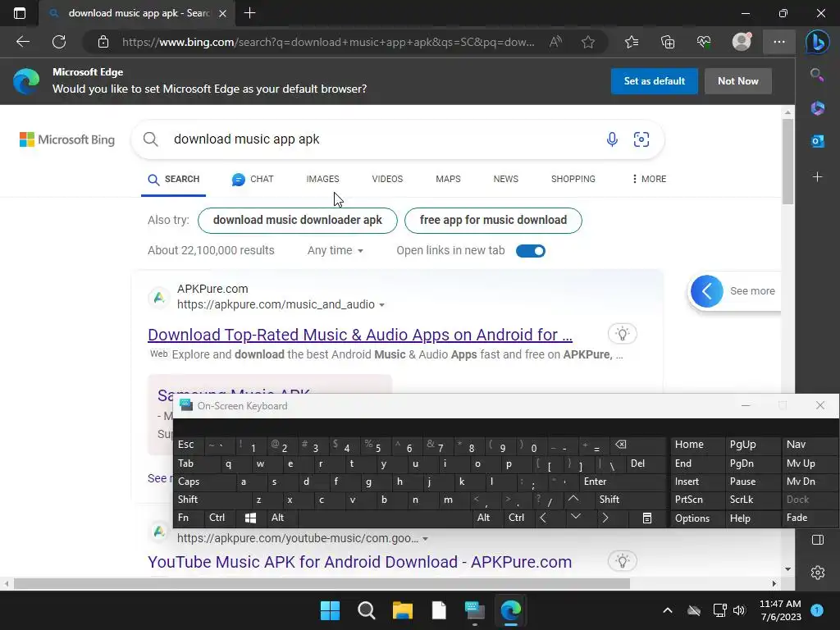Open Outlook in Edge sidebar

818,141
